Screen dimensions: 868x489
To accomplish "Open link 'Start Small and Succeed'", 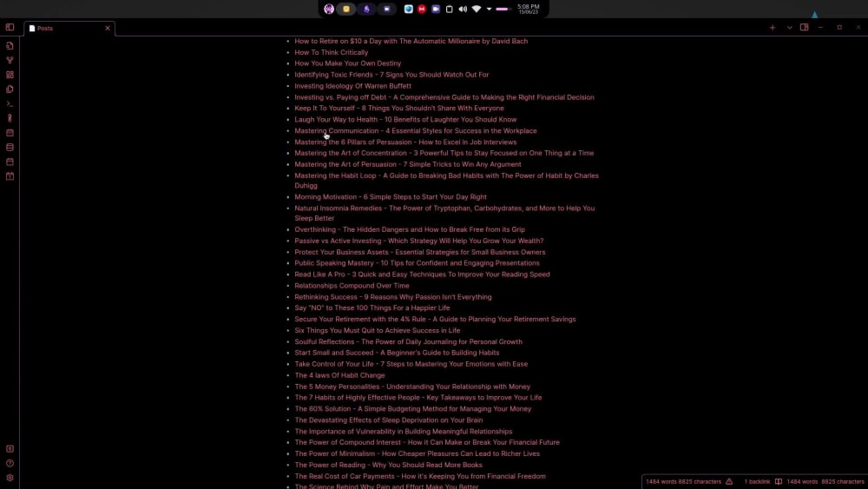I will [x=397, y=353].
